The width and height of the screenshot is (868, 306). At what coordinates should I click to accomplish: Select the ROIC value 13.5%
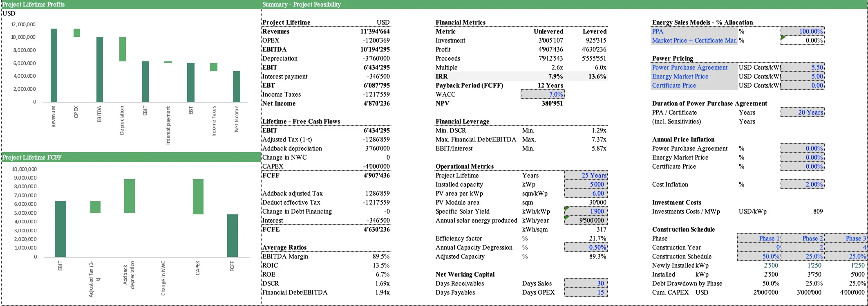[381, 265]
